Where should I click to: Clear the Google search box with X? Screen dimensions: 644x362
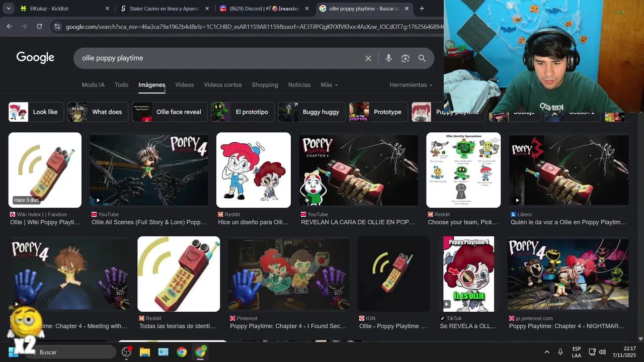368,58
